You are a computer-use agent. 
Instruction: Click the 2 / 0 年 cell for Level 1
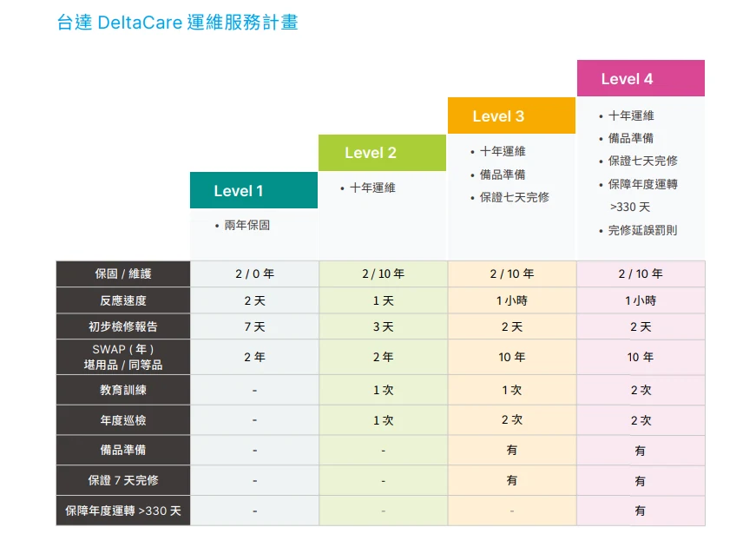click(x=254, y=274)
